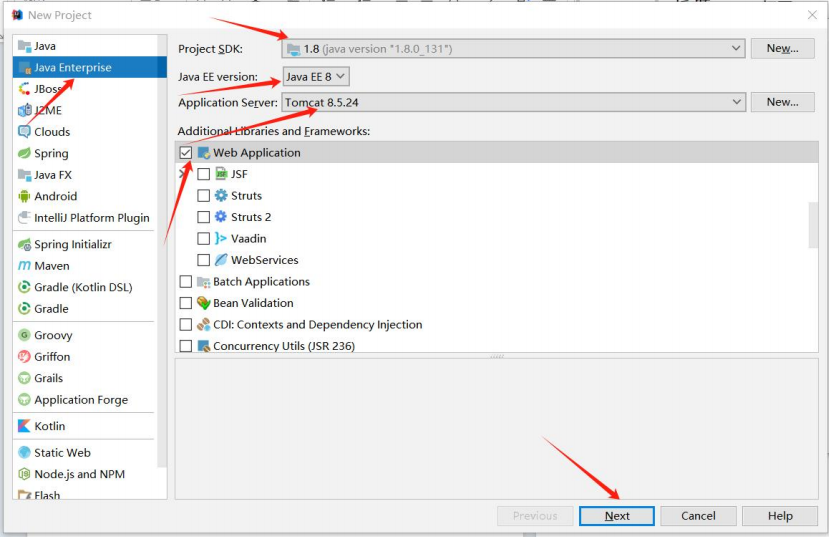
Task: Enable Batch Applications checkbox
Action: pos(186,281)
